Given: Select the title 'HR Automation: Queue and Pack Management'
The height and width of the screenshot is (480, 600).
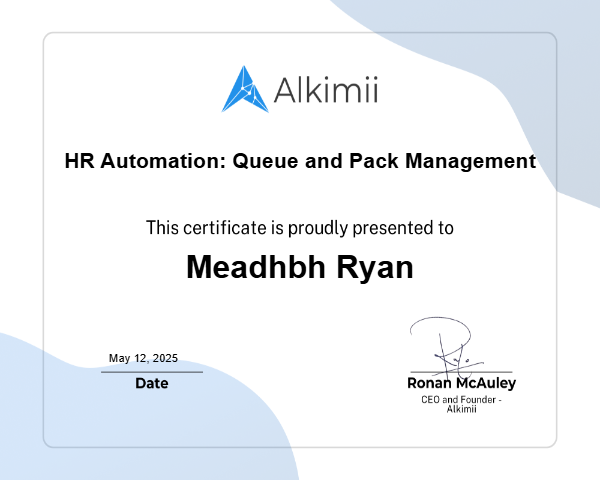Looking at the screenshot, I should 300,161.
